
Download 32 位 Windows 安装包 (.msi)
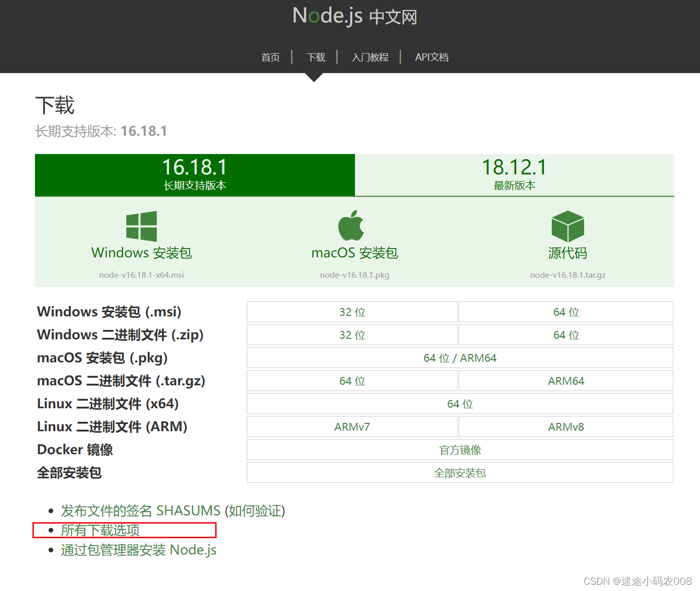tap(352, 312)
